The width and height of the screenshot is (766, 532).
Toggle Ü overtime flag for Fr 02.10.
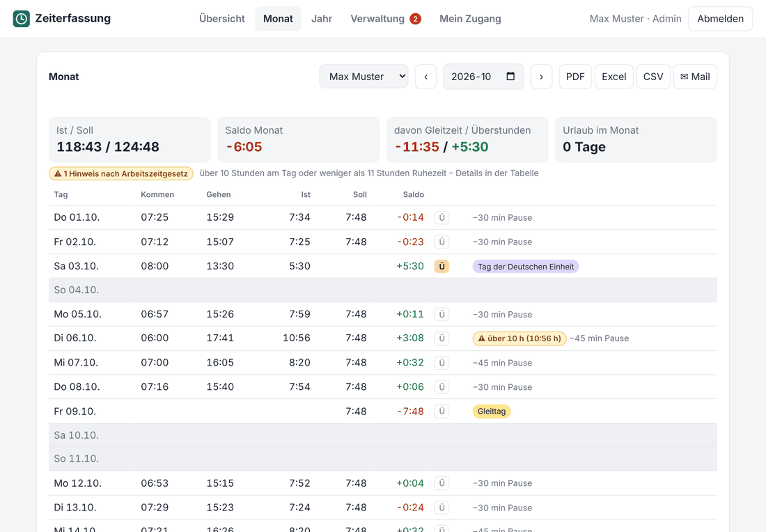coord(441,242)
